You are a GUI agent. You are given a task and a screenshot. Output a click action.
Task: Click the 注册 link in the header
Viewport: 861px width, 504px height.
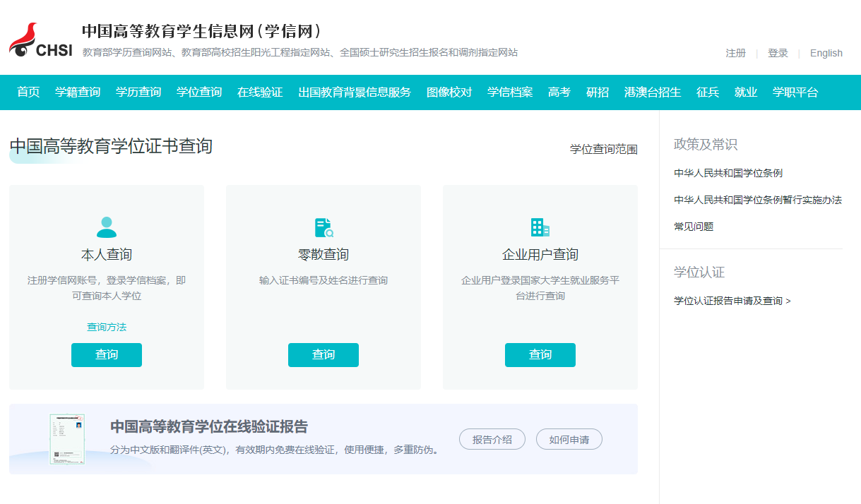coord(736,53)
